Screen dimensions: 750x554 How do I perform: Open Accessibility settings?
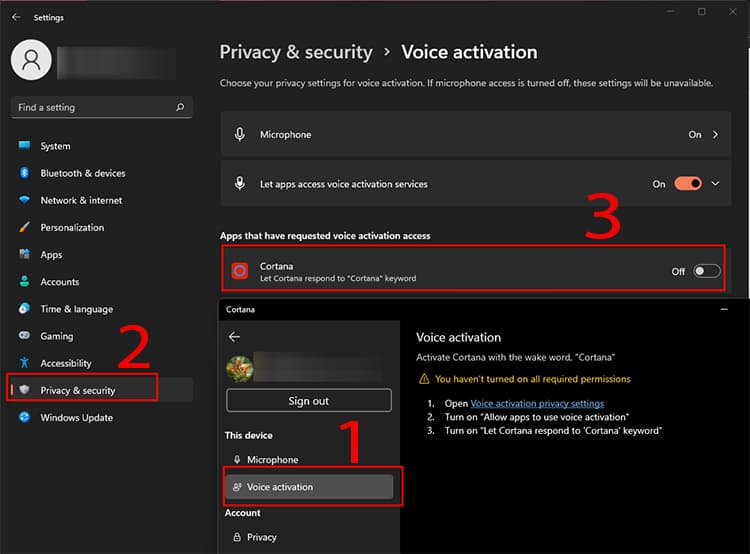pyautogui.click(x=100, y=363)
